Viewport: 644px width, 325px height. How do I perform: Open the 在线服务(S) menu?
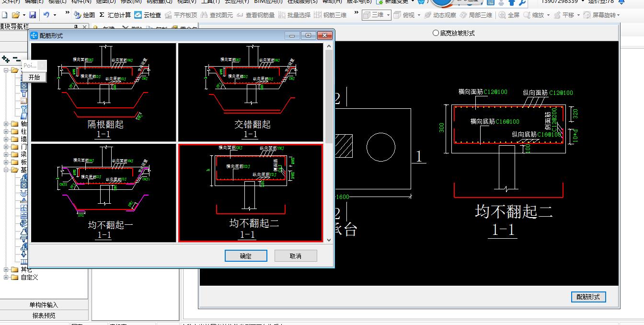pos(302,2)
